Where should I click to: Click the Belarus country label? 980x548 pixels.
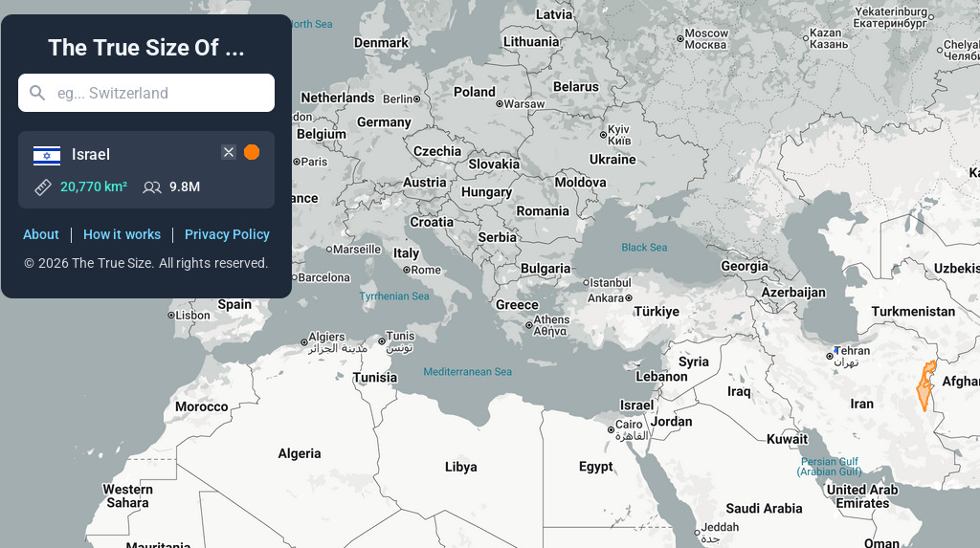[575, 87]
